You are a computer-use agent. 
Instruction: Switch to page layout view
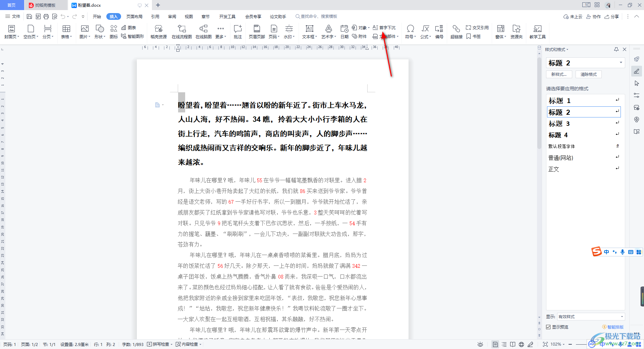(495, 344)
